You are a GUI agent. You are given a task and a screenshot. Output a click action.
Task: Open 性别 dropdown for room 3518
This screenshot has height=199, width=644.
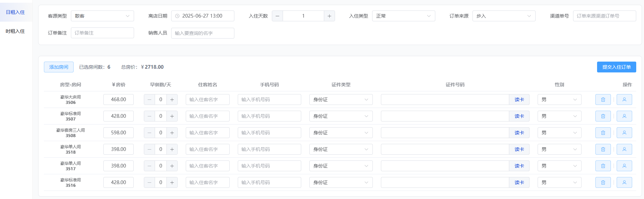point(560,149)
